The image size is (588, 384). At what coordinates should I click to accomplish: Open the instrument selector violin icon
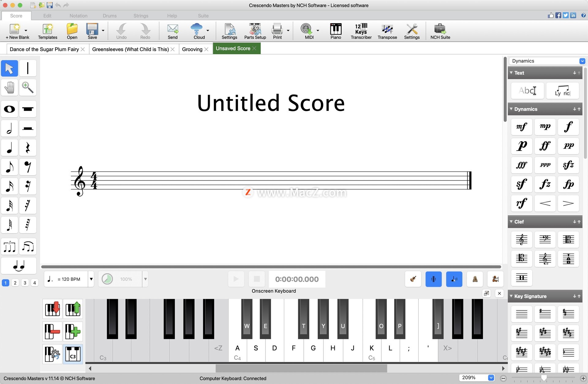point(413,279)
